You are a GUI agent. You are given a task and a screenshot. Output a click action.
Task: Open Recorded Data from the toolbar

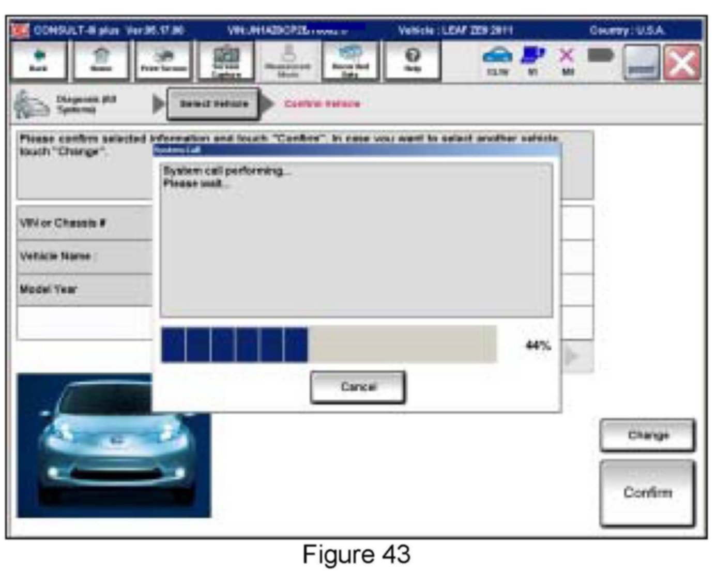[x=350, y=61]
